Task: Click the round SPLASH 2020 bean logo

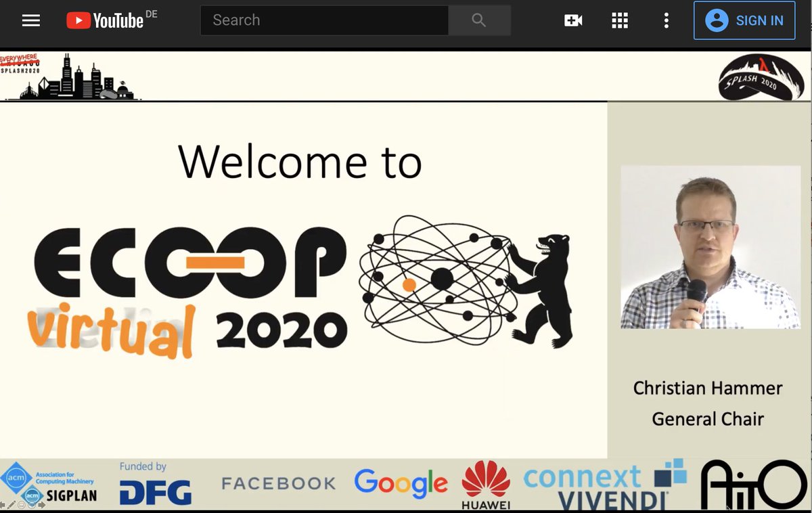Action: [x=761, y=77]
